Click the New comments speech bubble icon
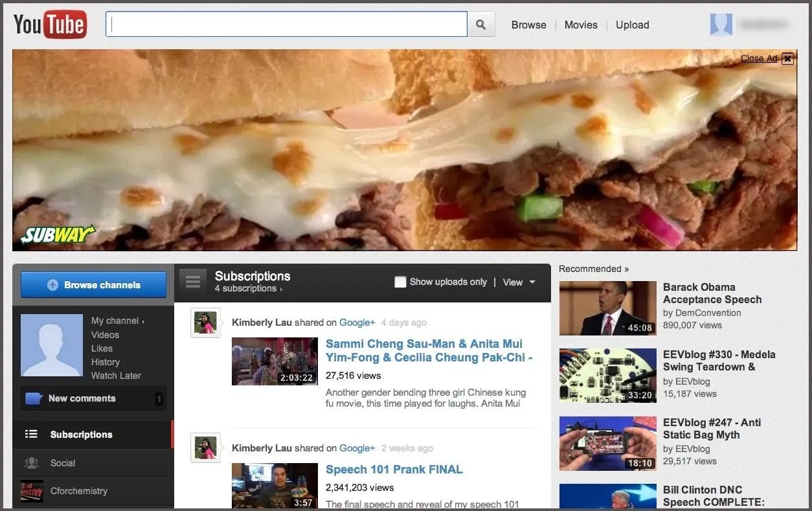The height and width of the screenshot is (511, 812). pyautogui.click(x=34, y=398)
